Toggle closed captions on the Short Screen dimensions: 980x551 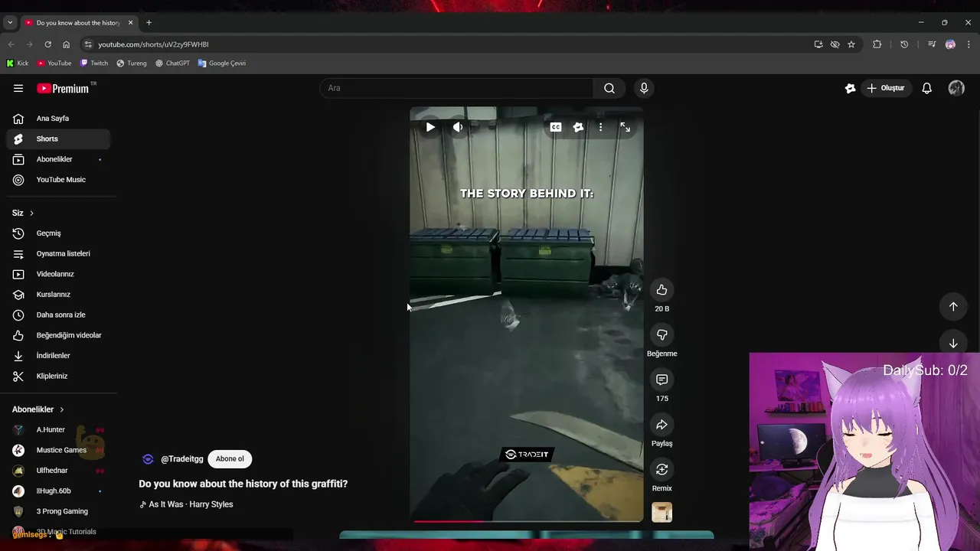point(556,127)
